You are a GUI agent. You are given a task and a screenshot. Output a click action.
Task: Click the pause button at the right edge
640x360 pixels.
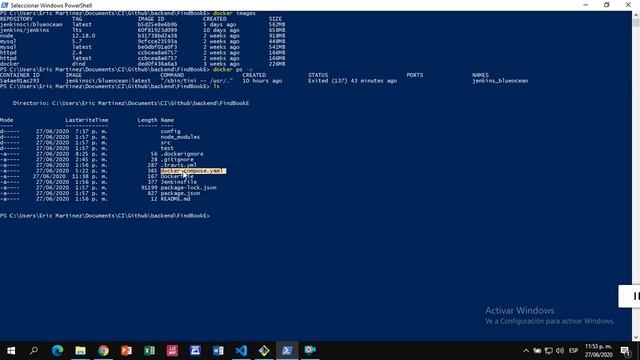635,296
